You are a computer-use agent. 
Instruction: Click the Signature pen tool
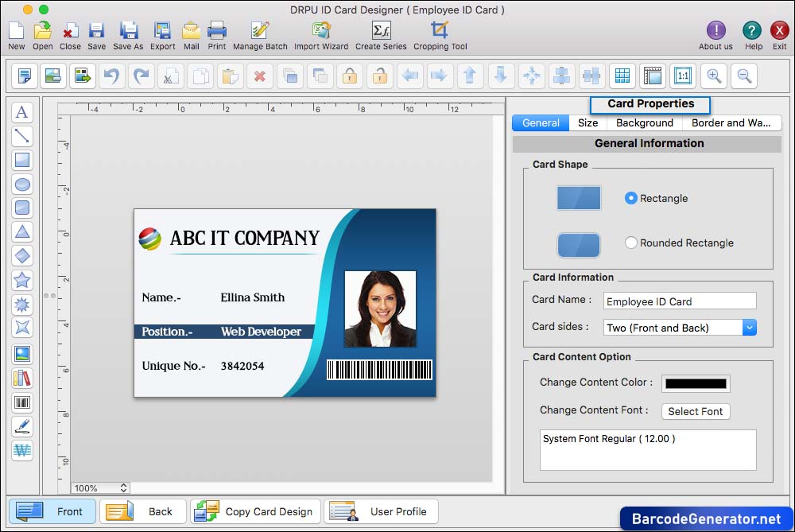tap(22, 426)
